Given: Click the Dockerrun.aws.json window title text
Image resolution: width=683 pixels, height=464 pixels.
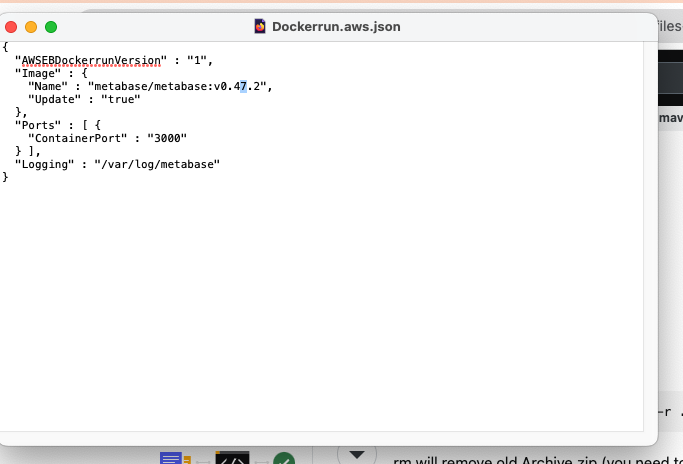Looking at the screenshot, I should click(336, 27).
